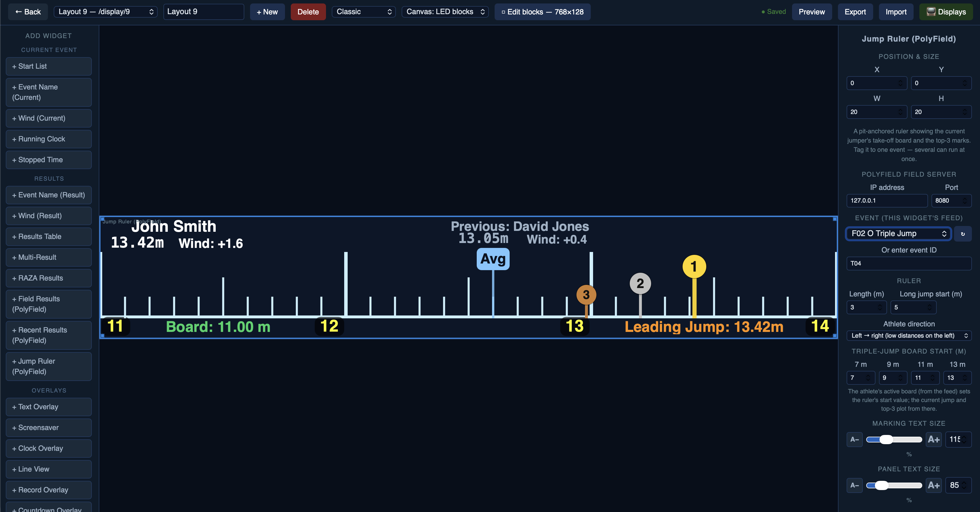Click the Import button

tap(896, 12)
